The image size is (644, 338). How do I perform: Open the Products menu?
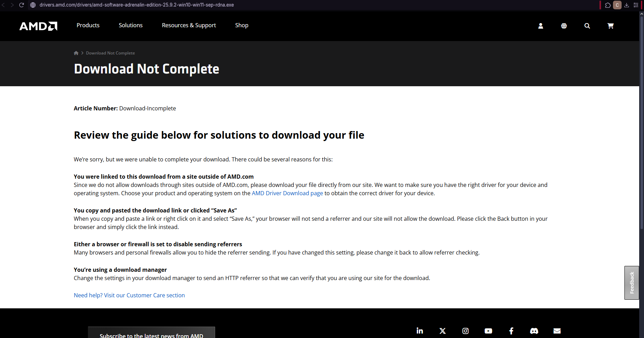(88, 25)
